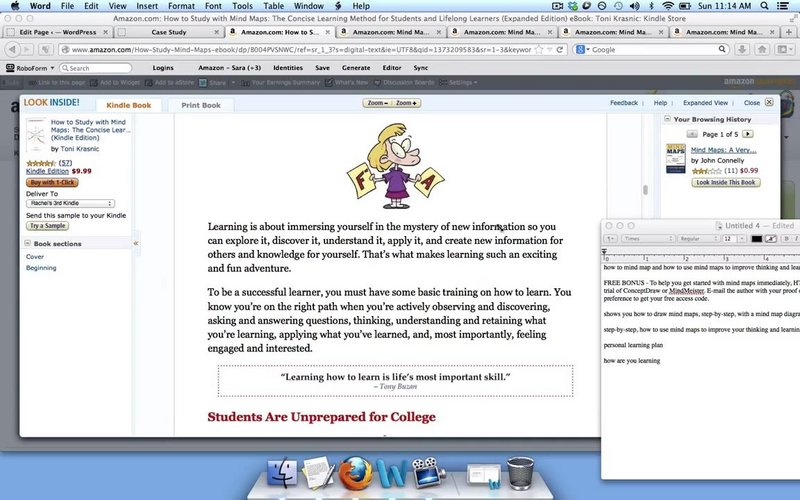
Task: Click the URL address field
Action: point(301,49)
